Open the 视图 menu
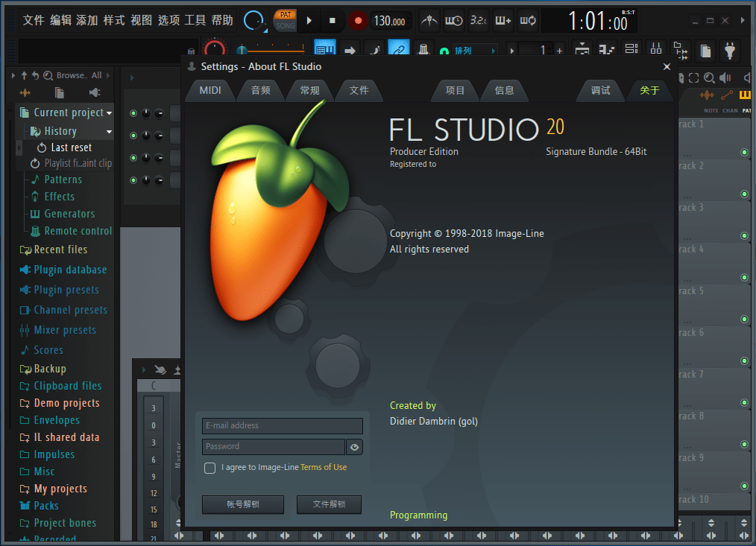756x546 pixels. 141,20
